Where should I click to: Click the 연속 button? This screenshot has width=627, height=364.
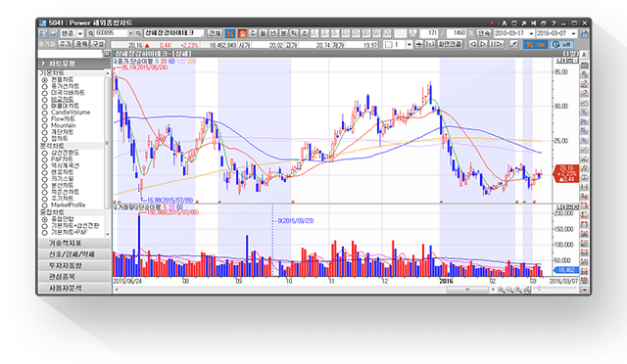(x=484, y=33)
